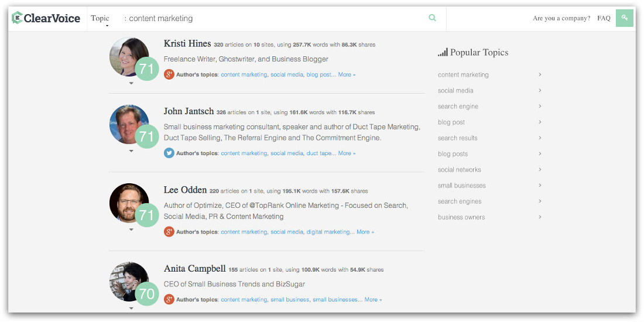Click the green key login button
This screenshot has width=644, height=322.
click(x=625, y=18)
